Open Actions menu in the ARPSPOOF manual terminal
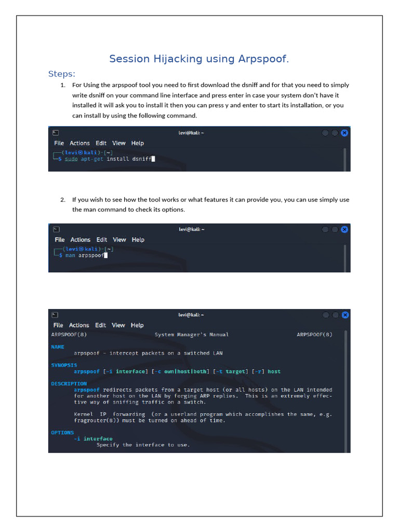This screenshot has height=532, width=399. pos(79,326)
